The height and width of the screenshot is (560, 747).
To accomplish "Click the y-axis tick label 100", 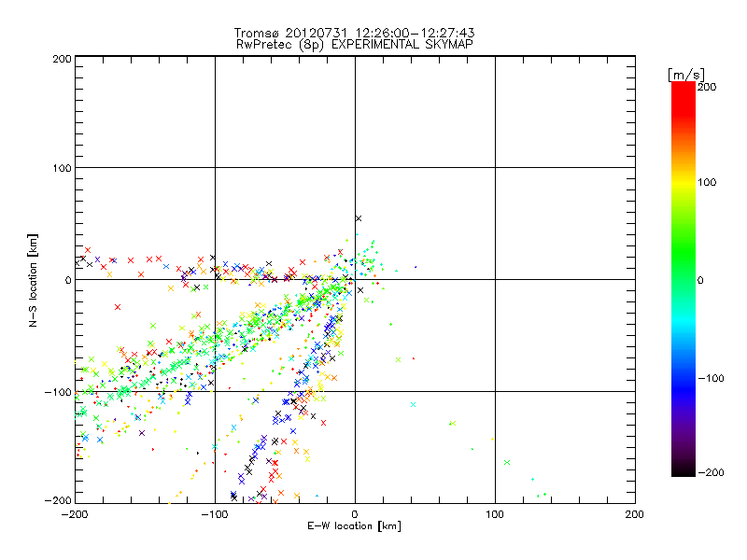I will point(62,168).
